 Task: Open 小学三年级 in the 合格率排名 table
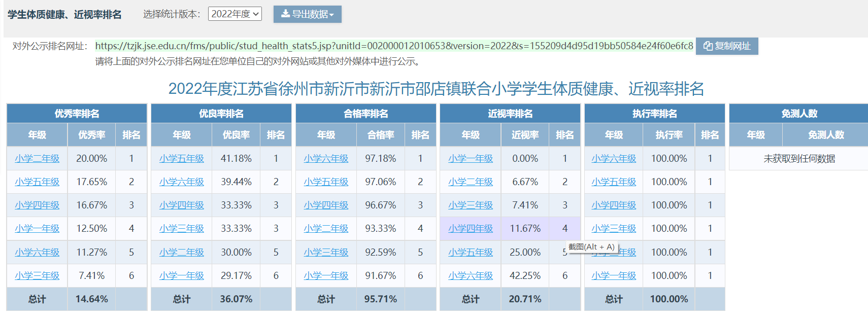pyautogui.click(x=326, y=252)
